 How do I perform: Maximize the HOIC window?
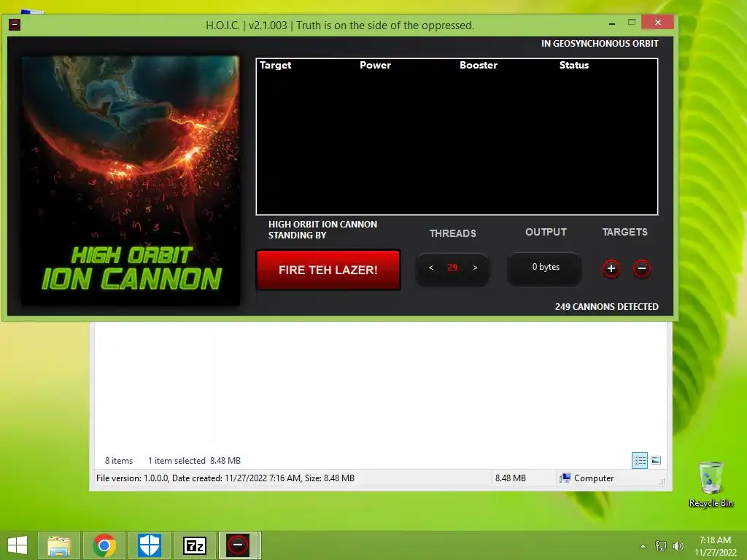pos(632,23)
